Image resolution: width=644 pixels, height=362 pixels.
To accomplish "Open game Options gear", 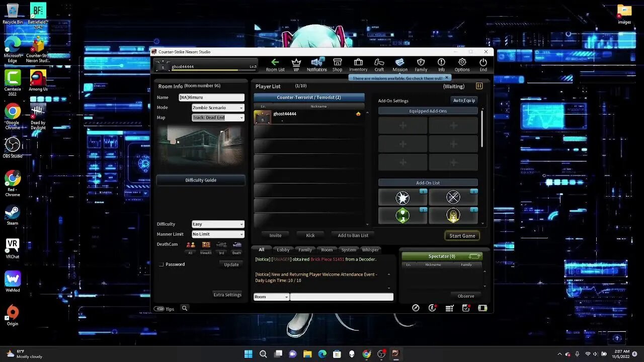I will pos(462,65).
